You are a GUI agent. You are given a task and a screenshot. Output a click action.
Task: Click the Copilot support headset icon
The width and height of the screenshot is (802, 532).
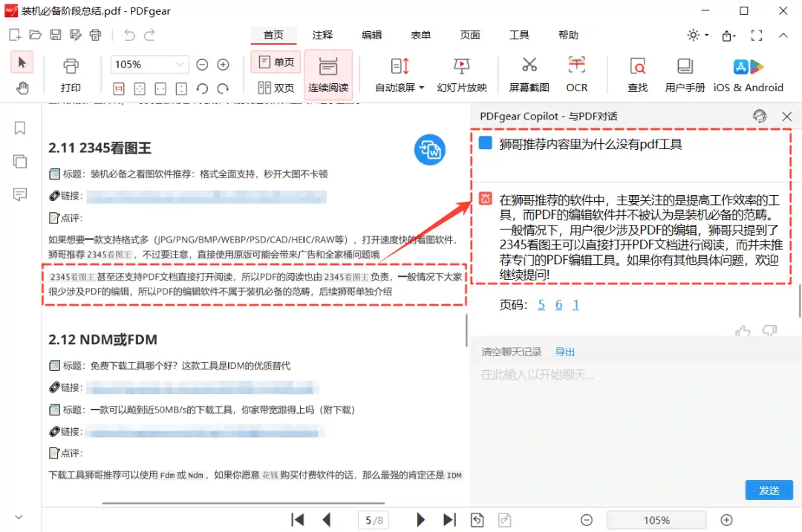[x=760, y=116]
